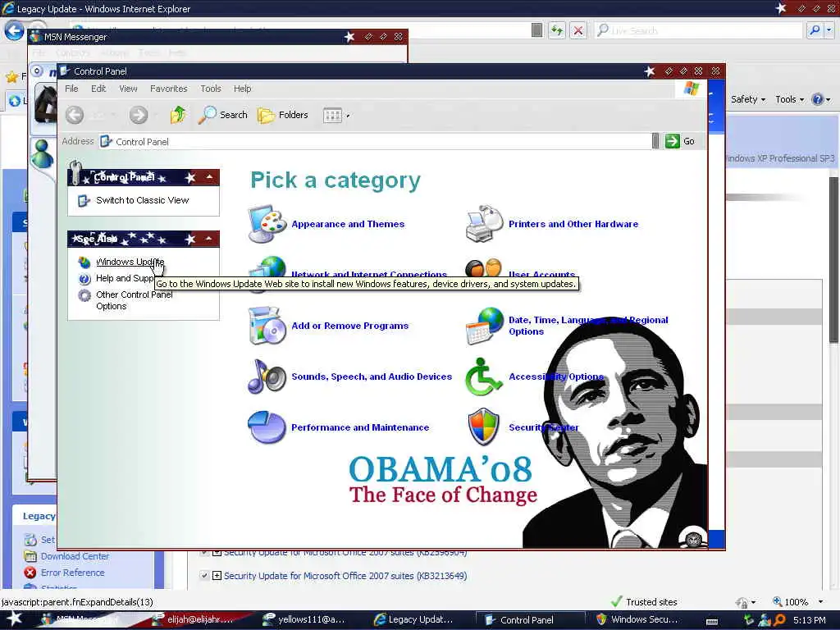Click Switch to Classic View icon
Screen dimensions: 840x630
coord(84,200)
